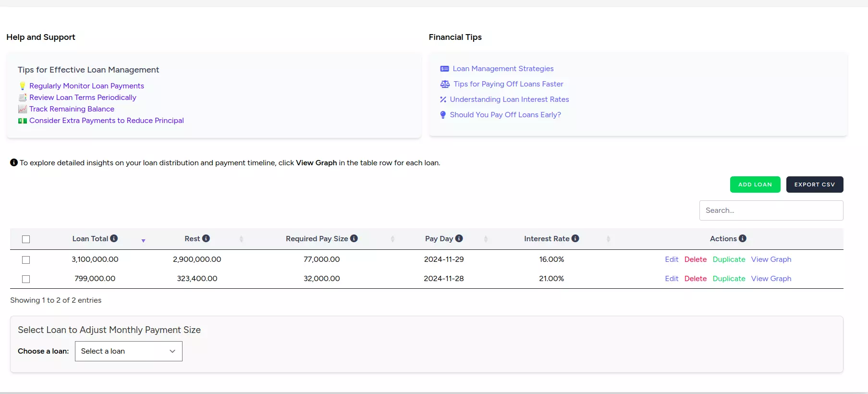This screenshot has width=868, height=394.
Task: Select the 799,000.00 loan row checkbox
Action: coord(26,279)
